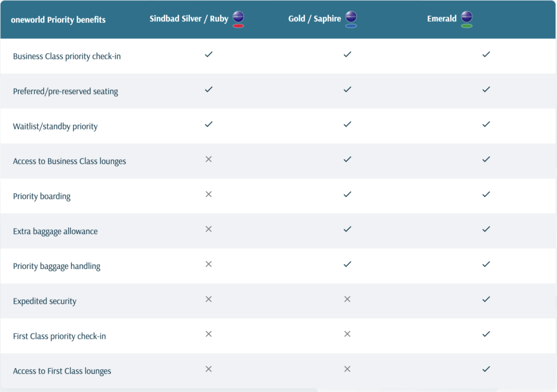Click the Priority boarding row label
The image size is (557, 392).
pyautogui.click(x=42, y=196)
